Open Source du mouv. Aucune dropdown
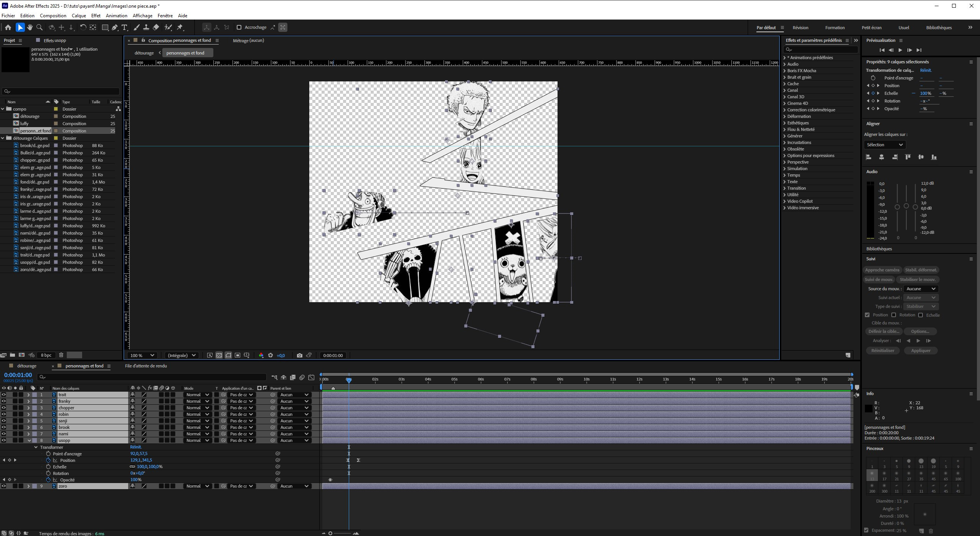The height and width of the screenshot is (536, 980). (921, 289)
